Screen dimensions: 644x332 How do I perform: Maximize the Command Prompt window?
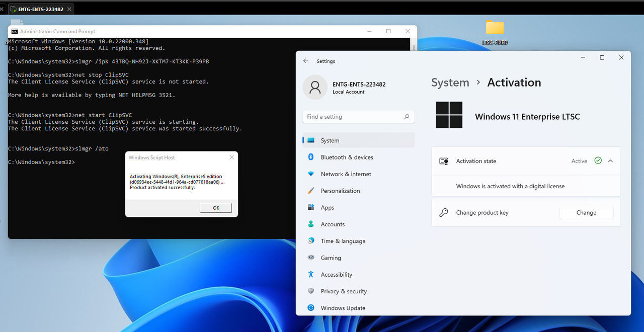388,31
